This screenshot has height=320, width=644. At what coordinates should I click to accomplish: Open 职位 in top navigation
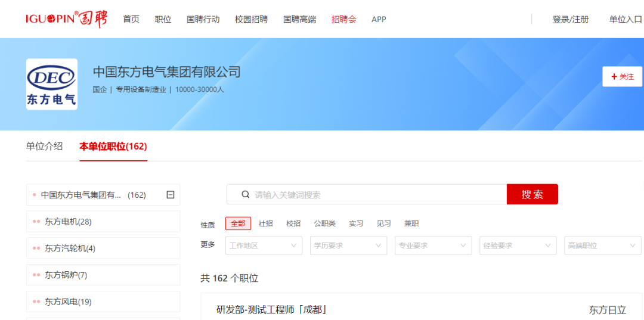click(163, 19)
